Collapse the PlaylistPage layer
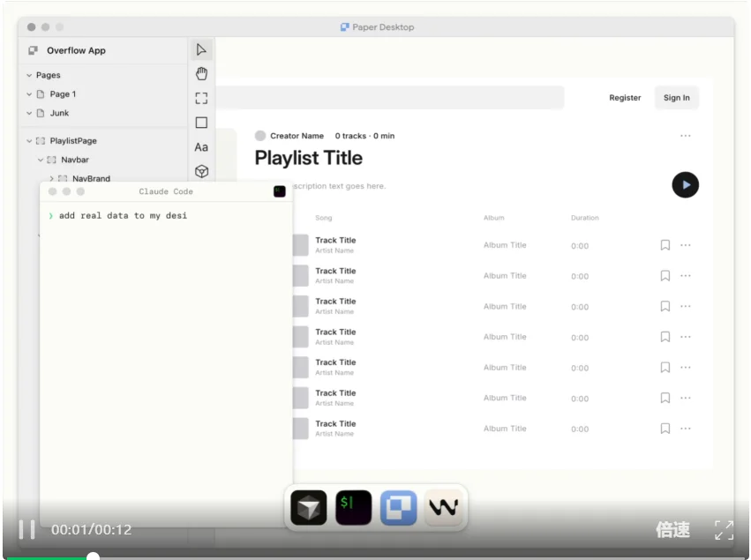 point(29,141)
